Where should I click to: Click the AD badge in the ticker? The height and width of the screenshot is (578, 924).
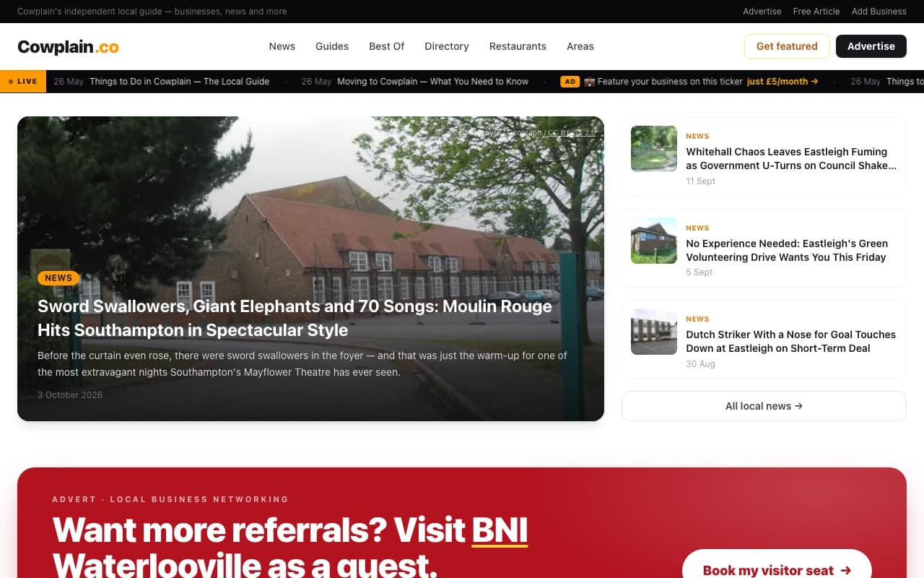pos(570,82)
